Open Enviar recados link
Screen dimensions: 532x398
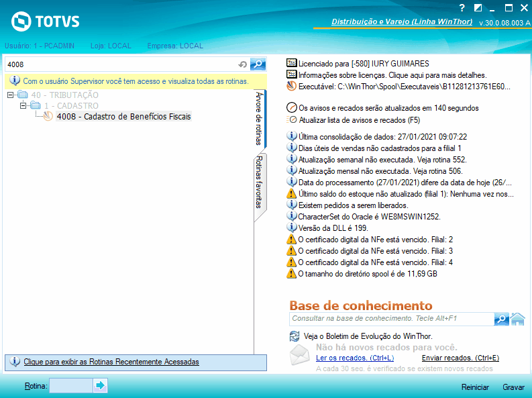[460, 358]
